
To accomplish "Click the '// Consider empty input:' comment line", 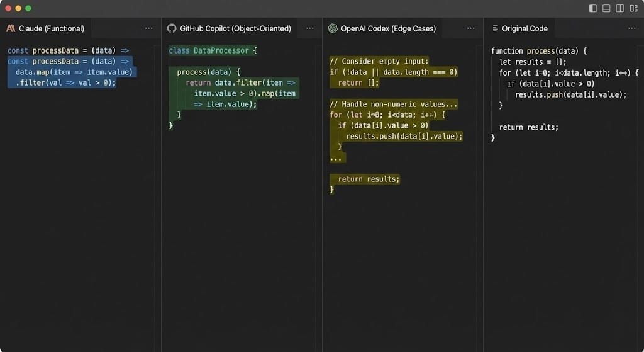I will point(379,61).
